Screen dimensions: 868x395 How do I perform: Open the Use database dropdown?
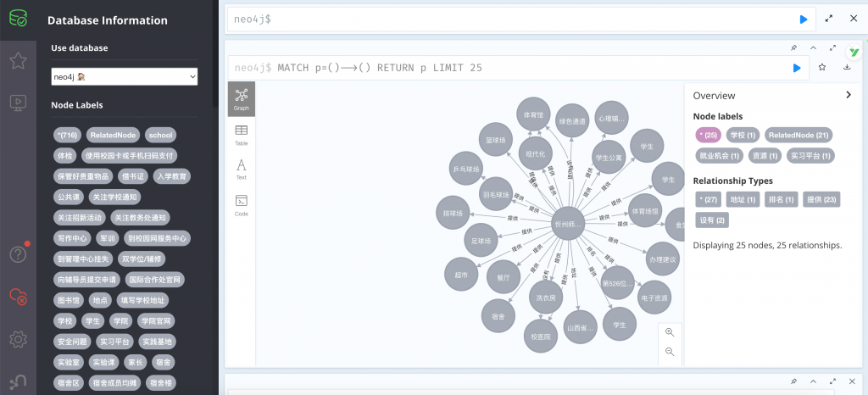(125, 77)
